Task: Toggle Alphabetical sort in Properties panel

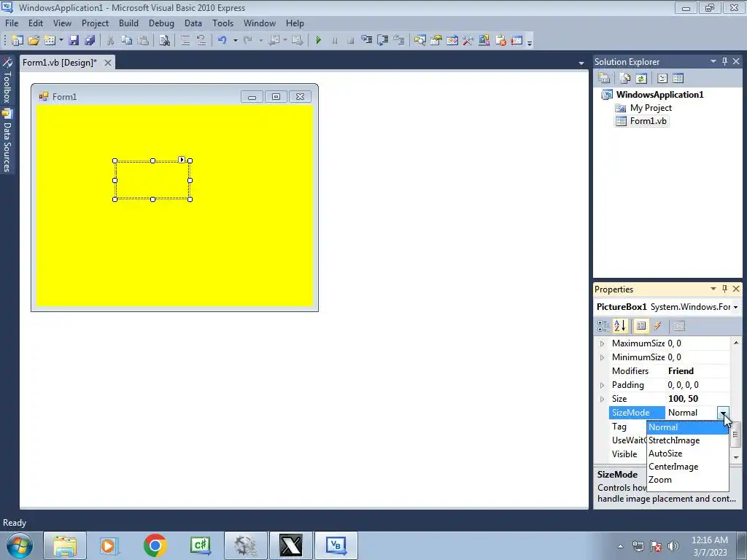Action: (620, 326)
